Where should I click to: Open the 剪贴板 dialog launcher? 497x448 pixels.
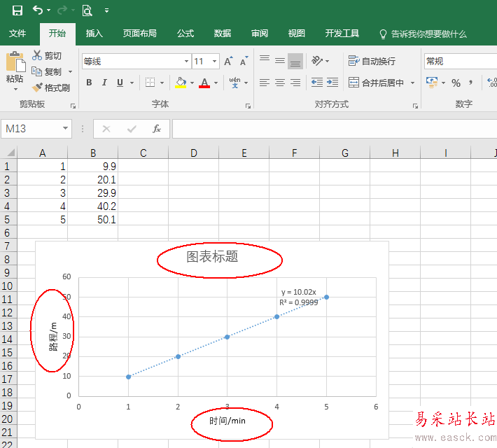73,106
